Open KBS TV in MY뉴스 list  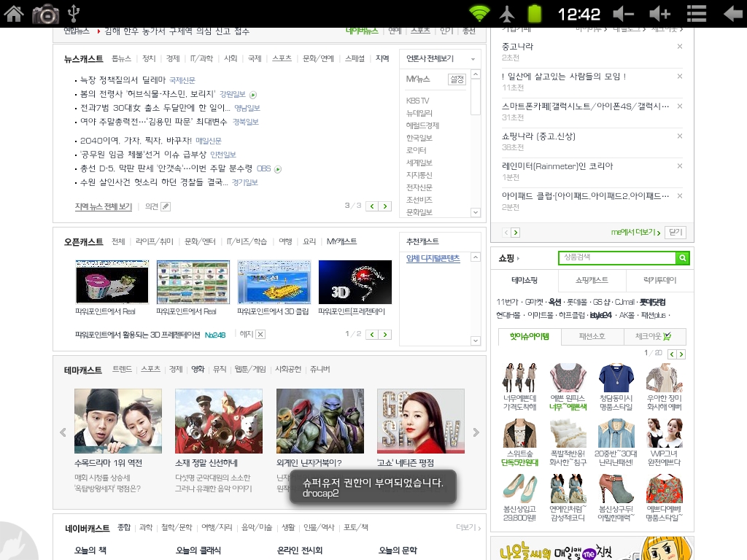tap(417, 101)
